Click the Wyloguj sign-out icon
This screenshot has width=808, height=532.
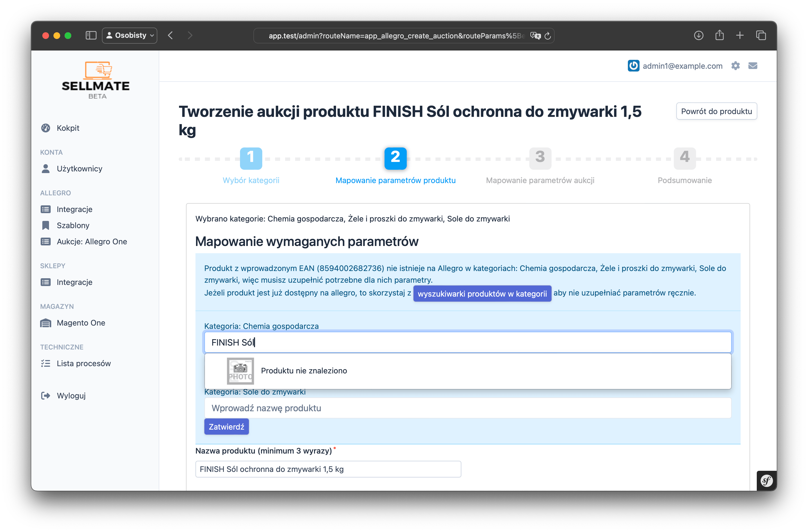45,396
